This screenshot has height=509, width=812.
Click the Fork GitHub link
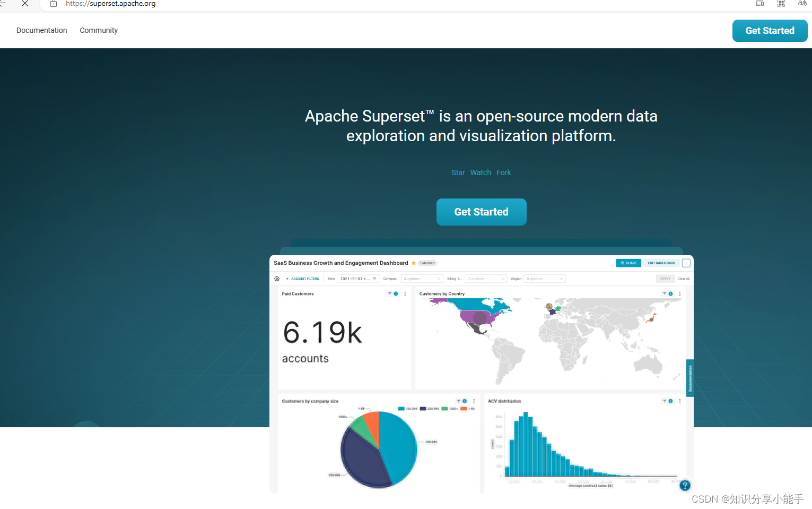(x=503, y=172)
